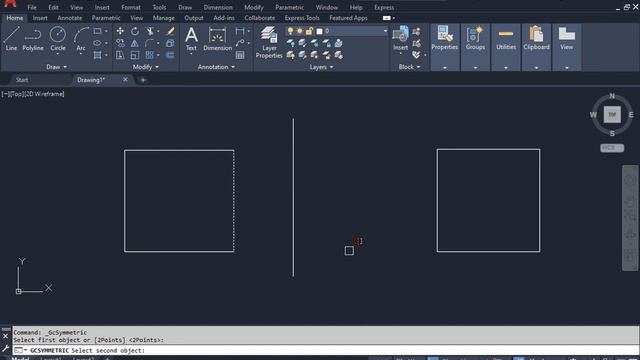The image size is (640, 360).
Task: Select the Polyline tool
Action: (33, 39)
